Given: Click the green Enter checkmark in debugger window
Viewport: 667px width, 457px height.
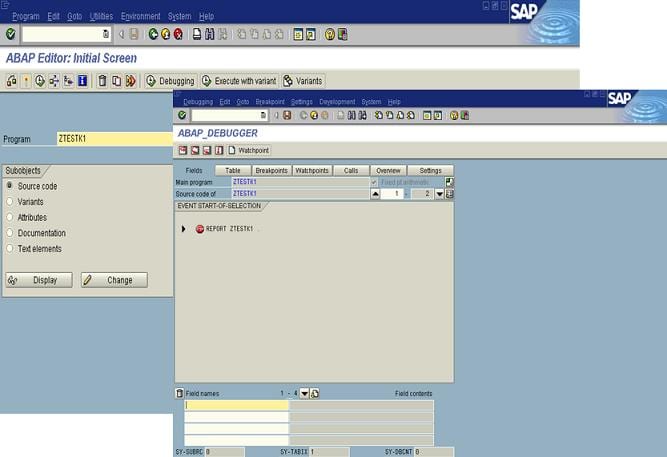Looking at the screenshot, I should [x=182, y=115].
